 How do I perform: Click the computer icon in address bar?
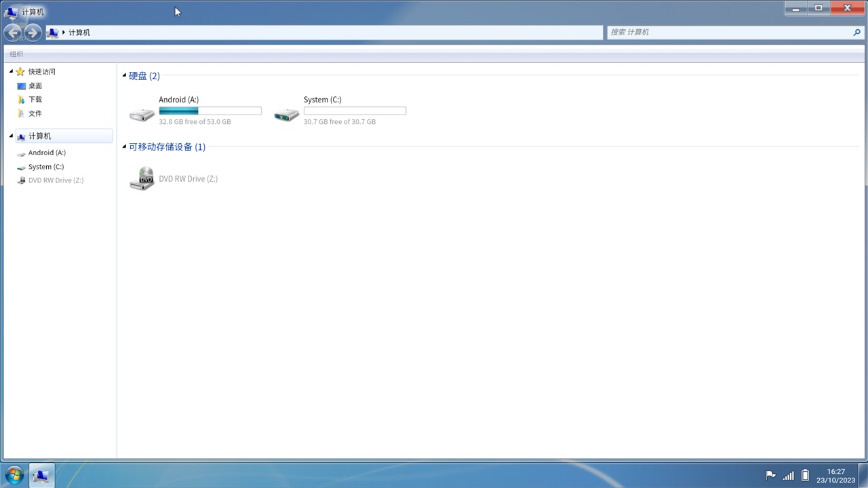tap(53, 33)
